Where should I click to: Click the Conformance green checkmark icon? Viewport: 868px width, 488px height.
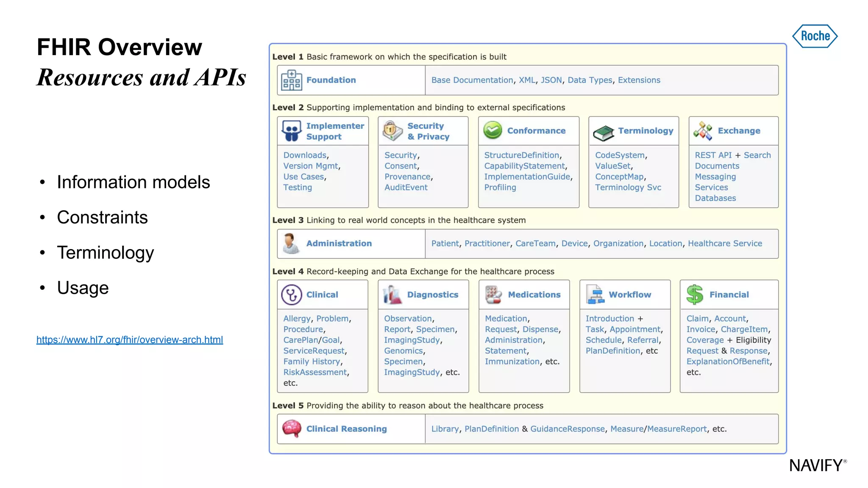[493, 130]
